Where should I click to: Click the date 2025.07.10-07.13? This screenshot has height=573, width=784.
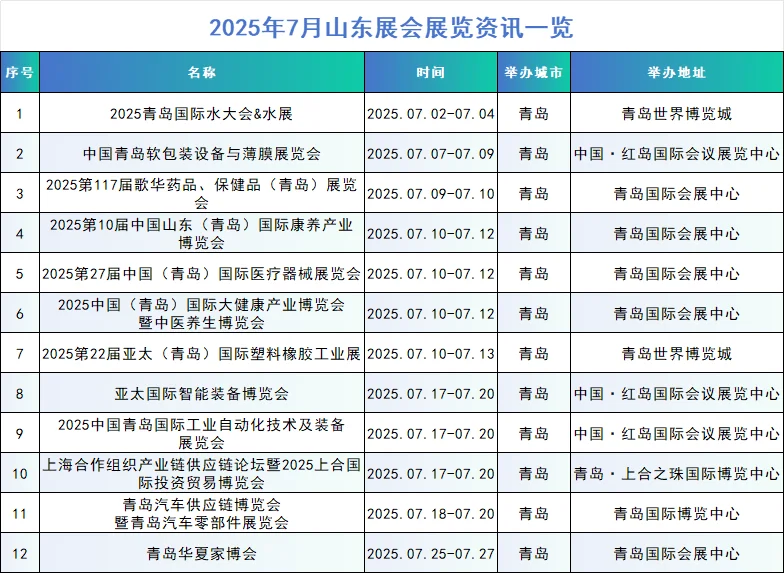(x=430, y=354)
